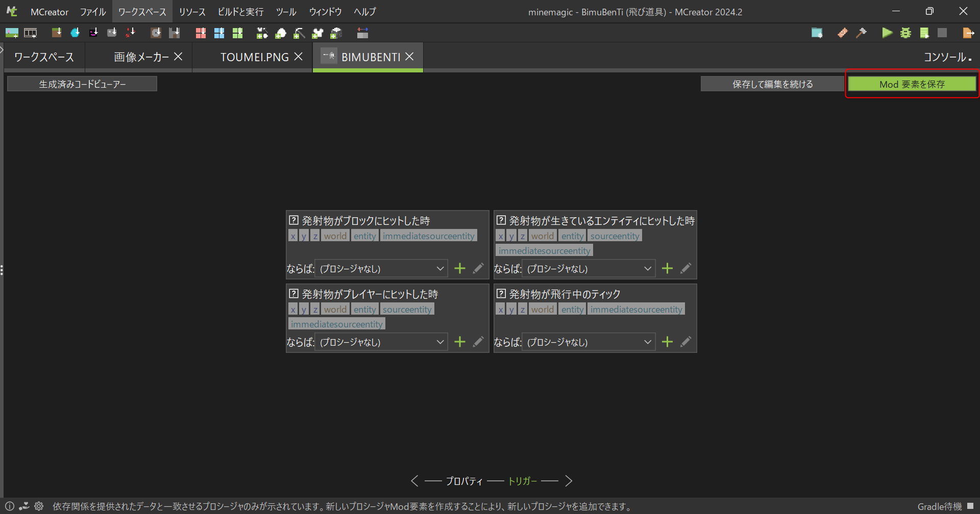Click the animation maker toolbar icon
This screenshot has width=980, height=514.
pyautogui.click(x=362, y=33)
